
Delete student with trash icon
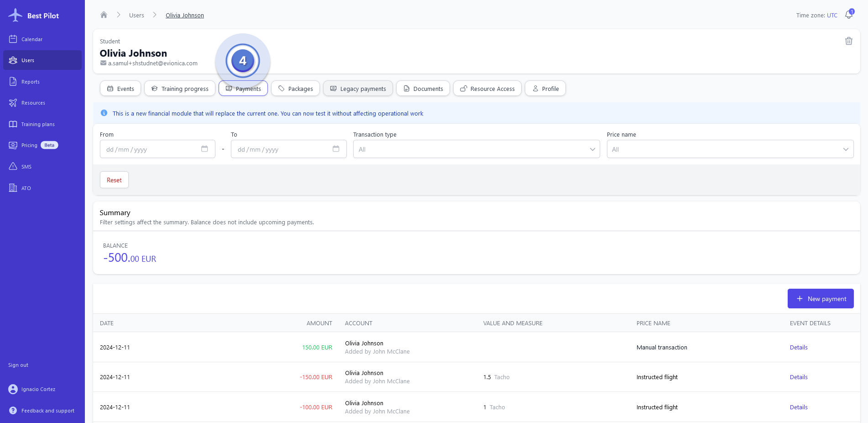click(x=849, y=41)
